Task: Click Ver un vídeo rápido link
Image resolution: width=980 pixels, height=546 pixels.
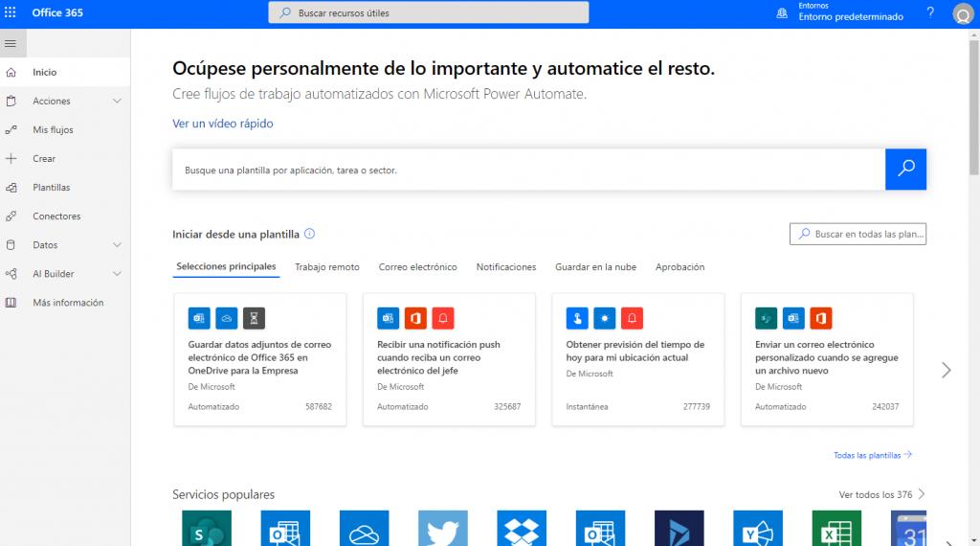Action: [222, 124]
